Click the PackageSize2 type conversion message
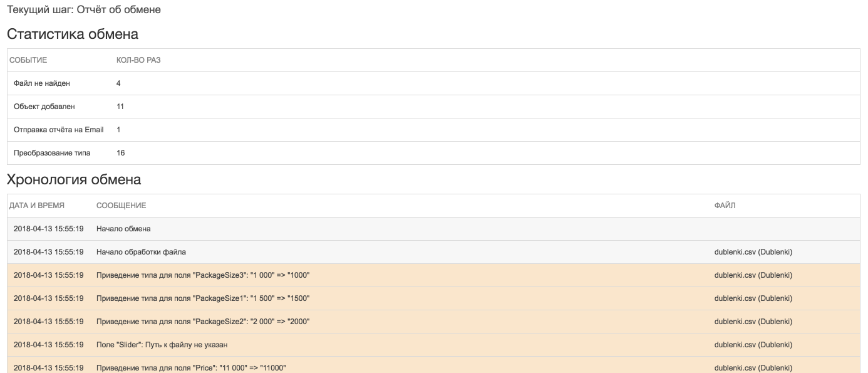The image size is (868, 373). coord(203,322)
